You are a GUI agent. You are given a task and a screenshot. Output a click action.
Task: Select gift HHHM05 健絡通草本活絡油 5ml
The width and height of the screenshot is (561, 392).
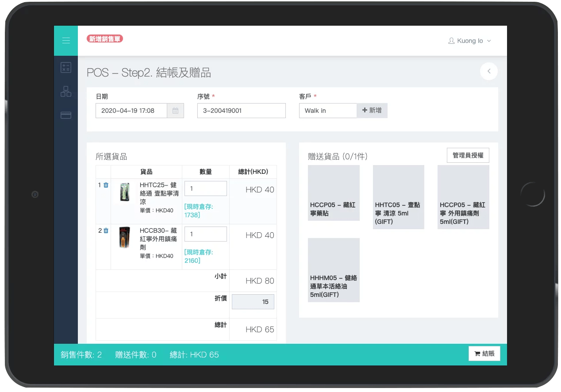coord(334,270)
